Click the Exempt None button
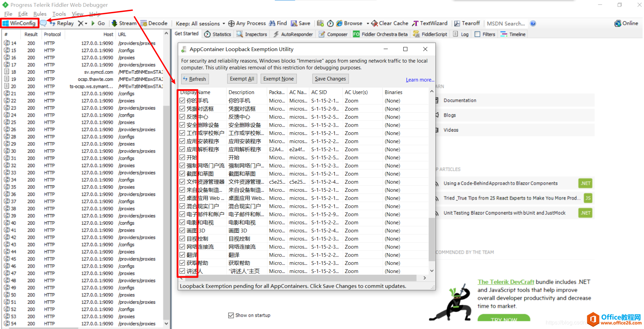Viewport: 644px width, 329px height. tap(279, 79)
